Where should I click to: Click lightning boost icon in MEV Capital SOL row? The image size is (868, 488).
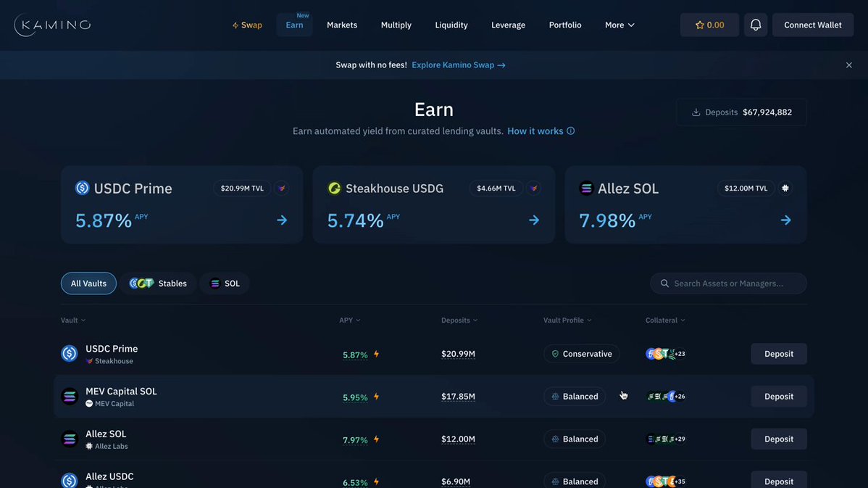[x=377, y=397]
